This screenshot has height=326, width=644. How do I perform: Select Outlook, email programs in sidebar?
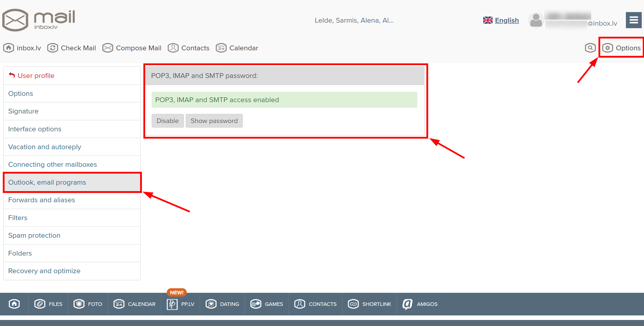click(x=72, y=182)
